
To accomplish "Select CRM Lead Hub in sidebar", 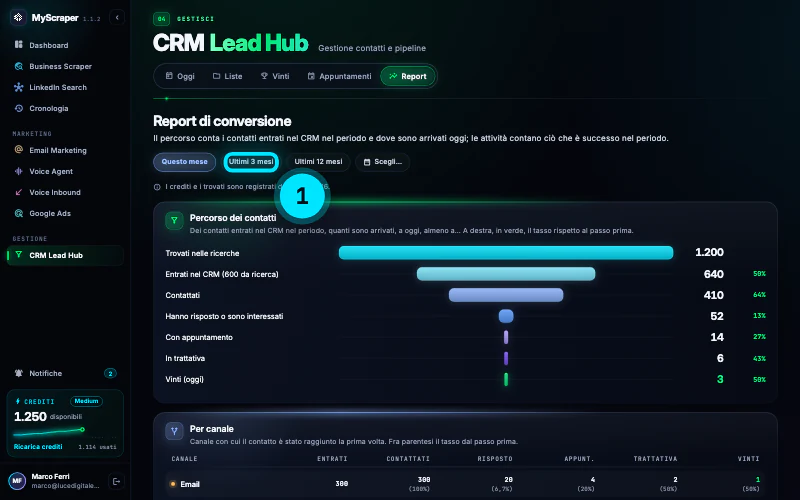I will pyautogui.click(x=65, y=255).
